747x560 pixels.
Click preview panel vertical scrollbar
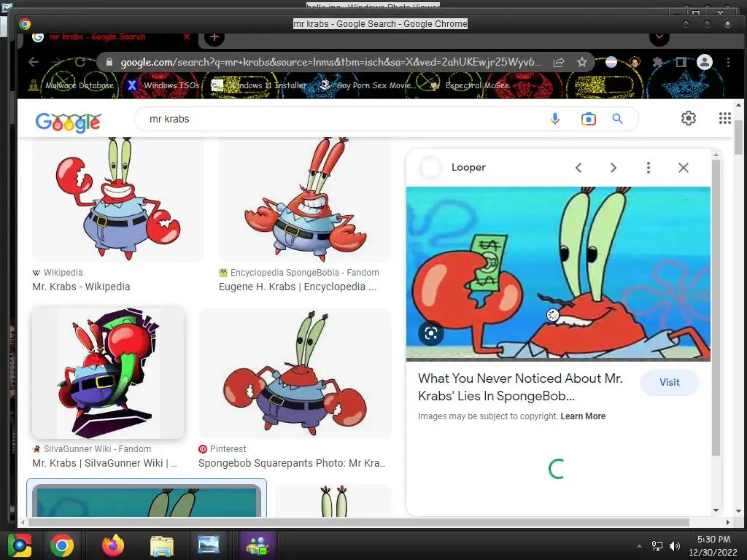pyautogui.click(x=716, y=308)
